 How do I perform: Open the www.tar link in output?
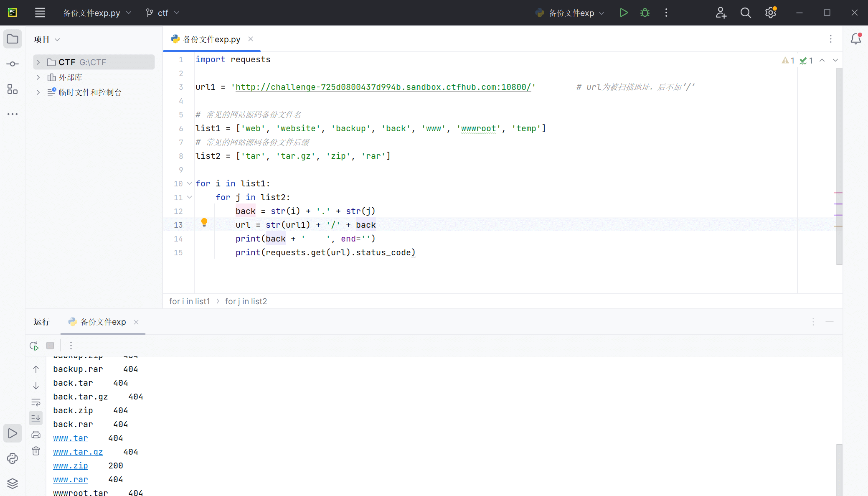(71, 438)
